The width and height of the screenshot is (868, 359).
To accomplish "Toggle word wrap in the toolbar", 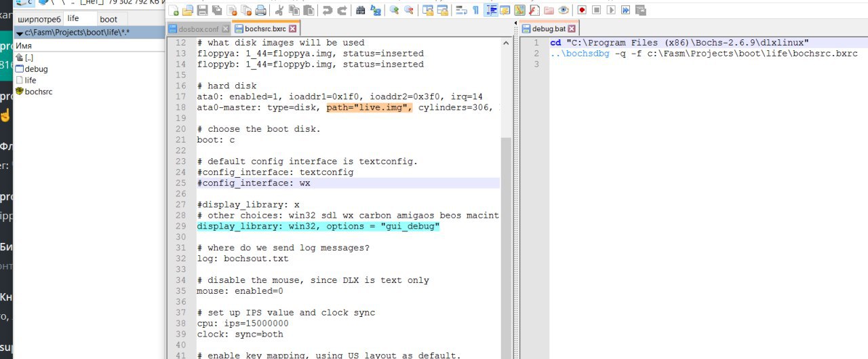I will (461, 10).
